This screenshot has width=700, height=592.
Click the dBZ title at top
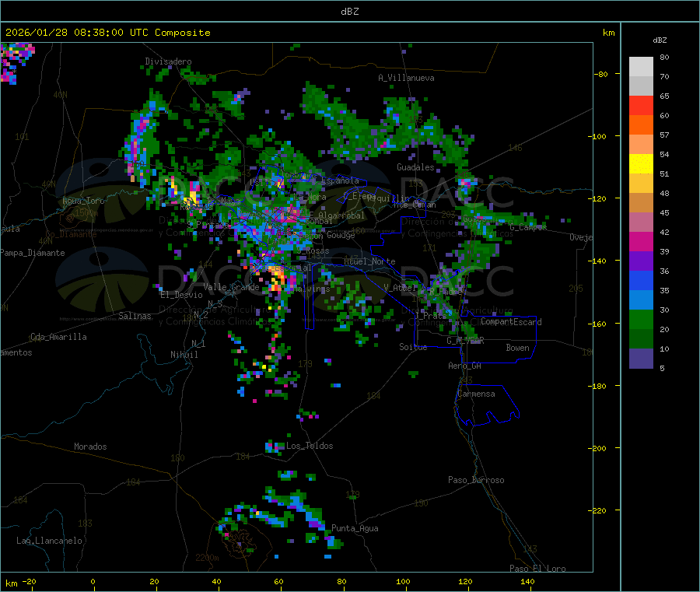pos(349,12)
